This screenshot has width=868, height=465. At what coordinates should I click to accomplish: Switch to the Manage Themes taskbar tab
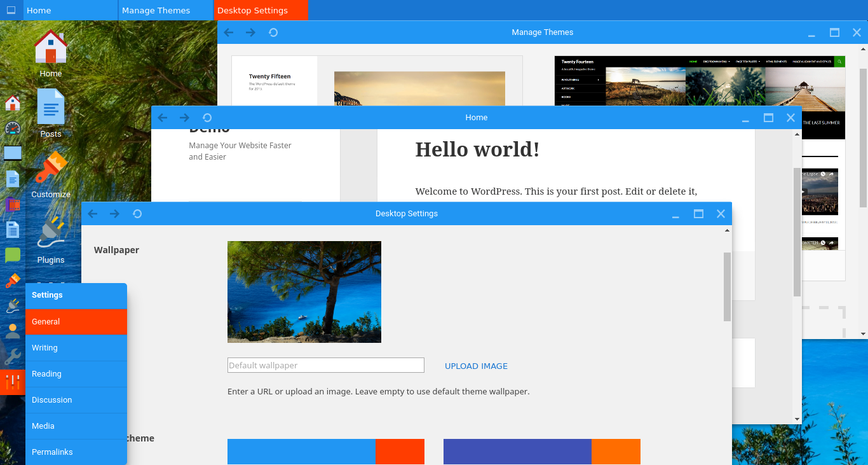pyautogui.click(x=165, y=10)
